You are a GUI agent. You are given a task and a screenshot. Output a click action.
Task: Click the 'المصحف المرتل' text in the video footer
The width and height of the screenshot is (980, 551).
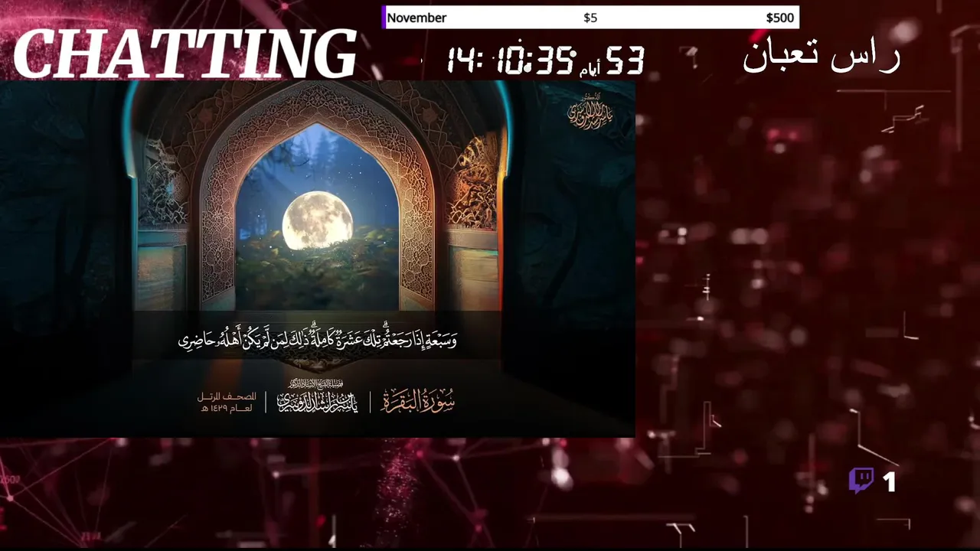[227, 396]
